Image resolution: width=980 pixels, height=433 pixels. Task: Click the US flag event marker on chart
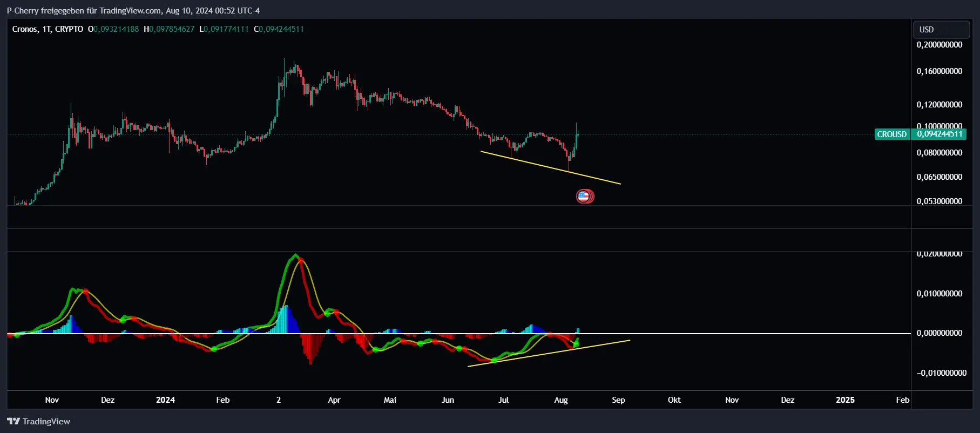(x=584, y=197)
